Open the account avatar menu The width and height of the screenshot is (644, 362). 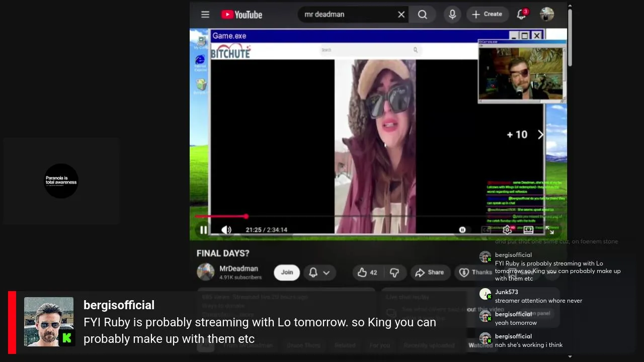click(x=547, y=14)
